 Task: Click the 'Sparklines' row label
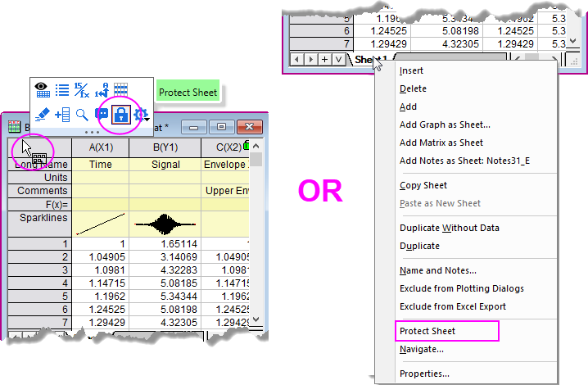tap(40, 224)
